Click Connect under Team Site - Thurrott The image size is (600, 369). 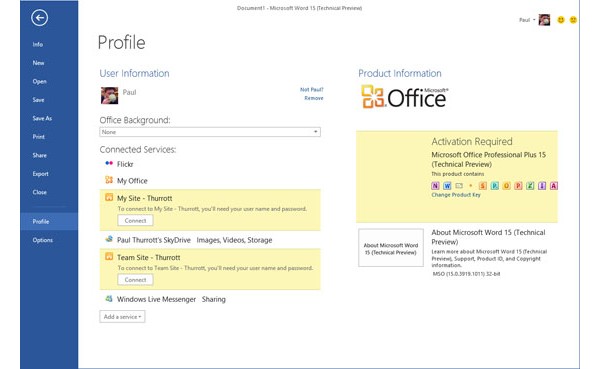pos(135,280)
